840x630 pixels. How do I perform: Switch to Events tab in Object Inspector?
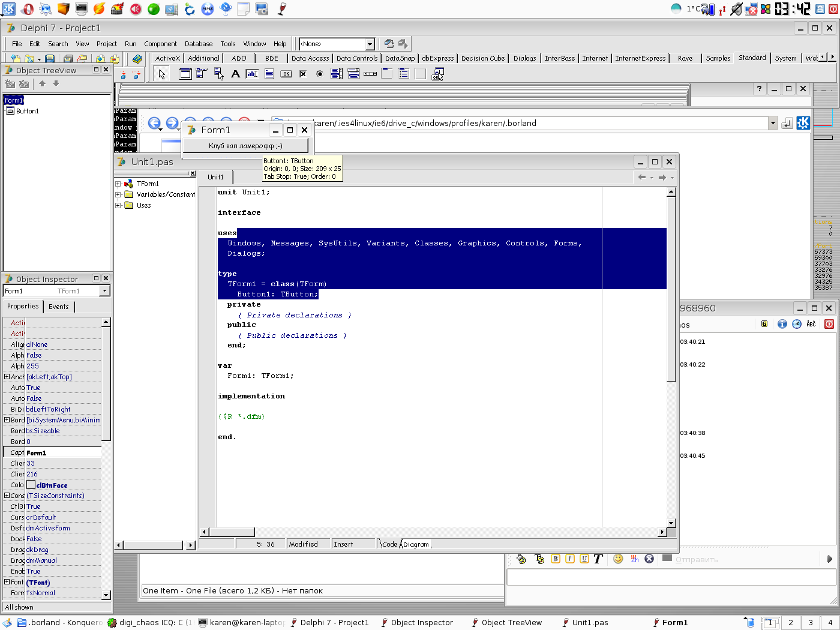click(59, 307)
